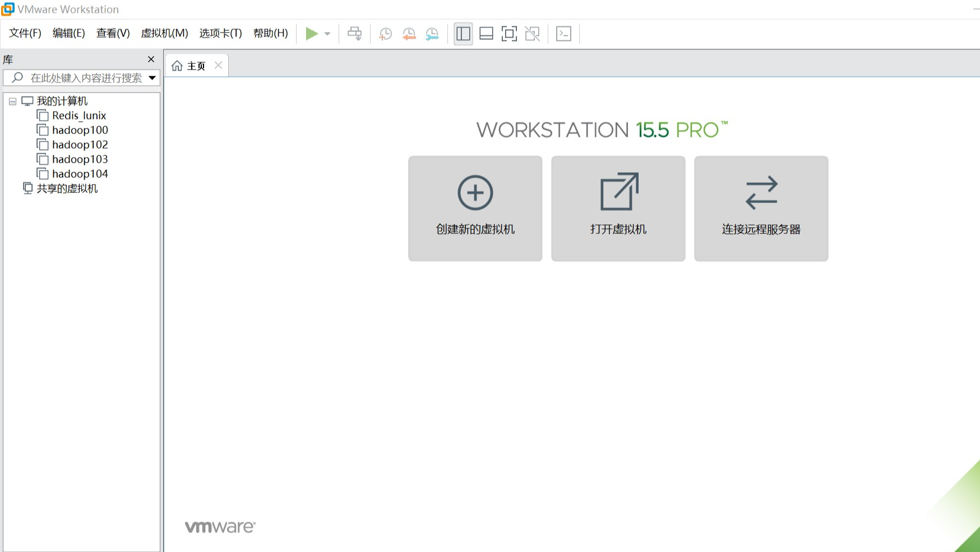Select the hadoop102 virtual machine
980x552 pixels.
[80, 145]
